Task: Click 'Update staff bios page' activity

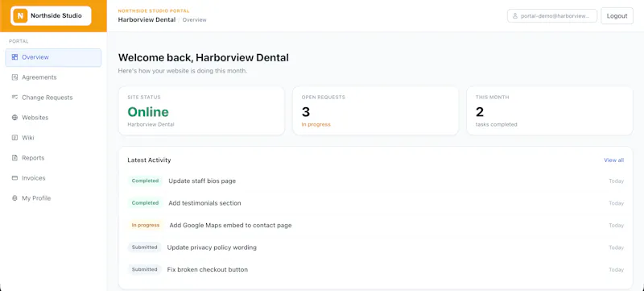Action: 202,181
